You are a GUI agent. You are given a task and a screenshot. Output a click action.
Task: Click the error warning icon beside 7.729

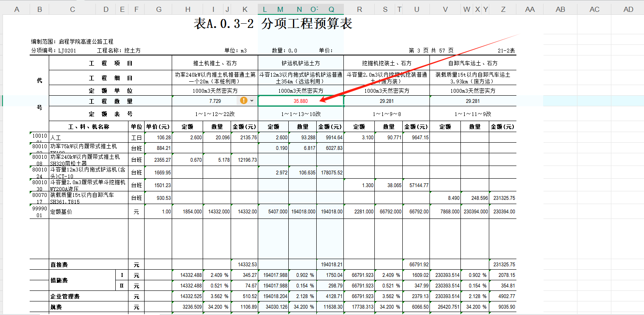coord(244,100)
